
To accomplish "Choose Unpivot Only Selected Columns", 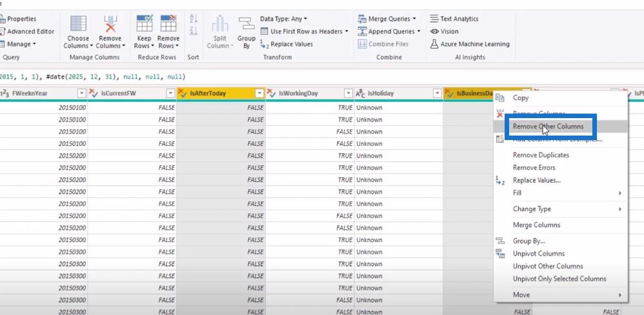I will coord(560,278).
